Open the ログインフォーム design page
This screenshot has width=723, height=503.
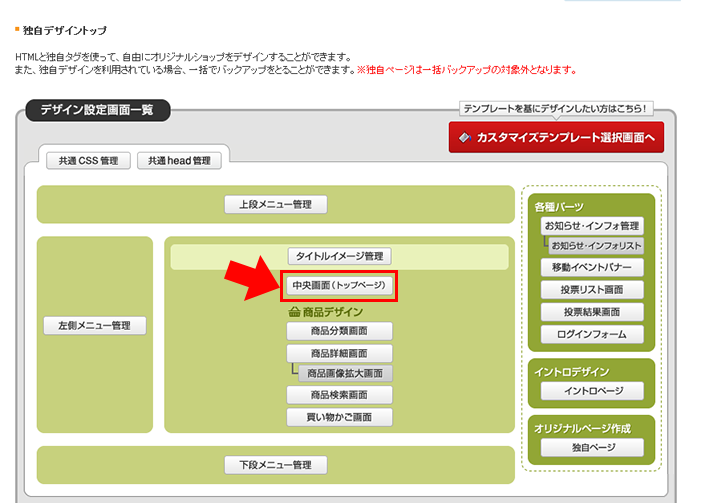pos(591,334)
